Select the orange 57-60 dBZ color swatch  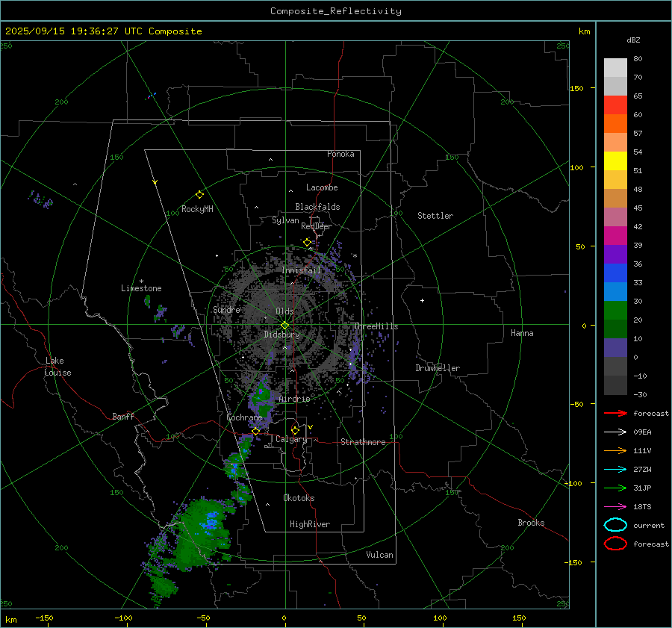(615, 124)
